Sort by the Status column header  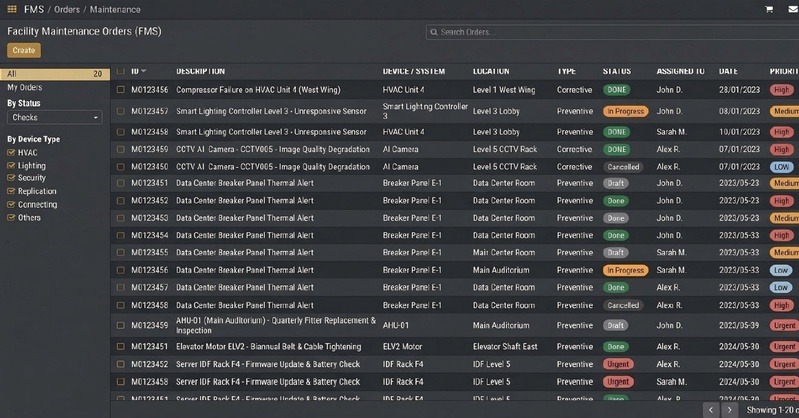tap(617, 71)
